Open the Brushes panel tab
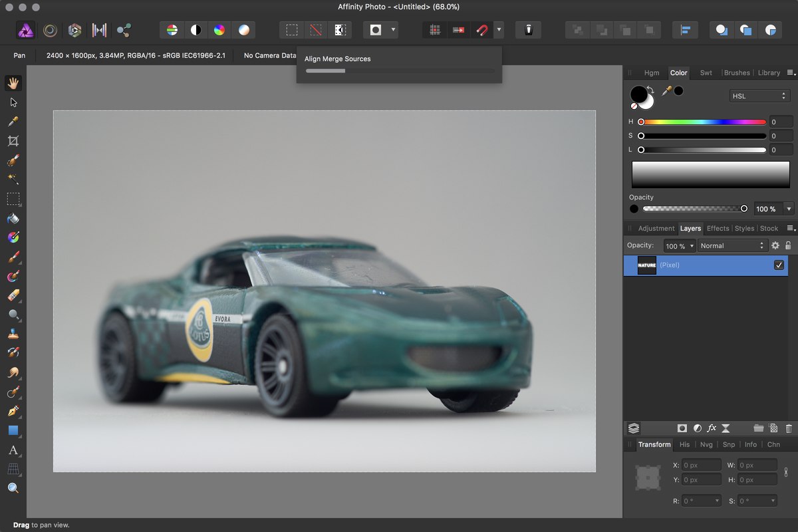798x532 pixels. [x=737, y=73]
